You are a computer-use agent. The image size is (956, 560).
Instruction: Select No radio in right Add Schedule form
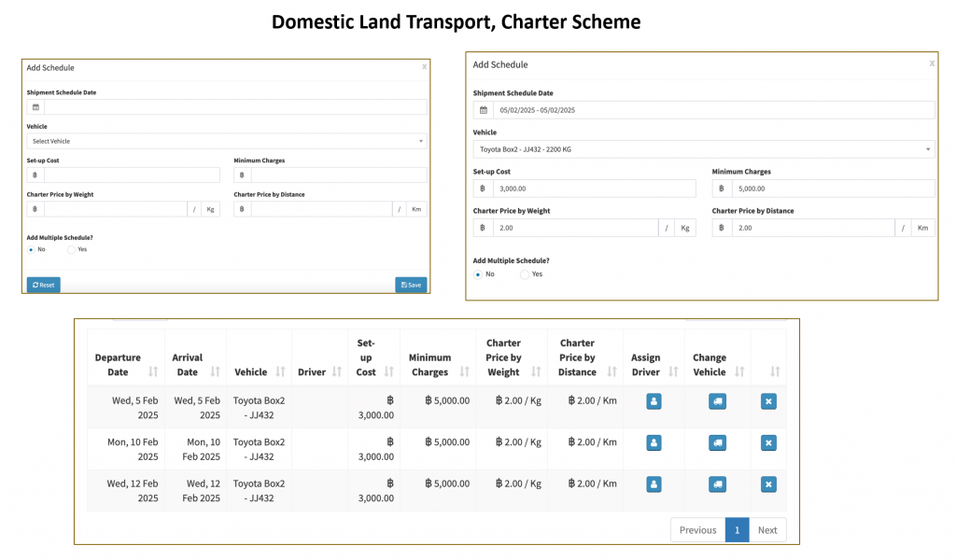(x=478, y=274)
